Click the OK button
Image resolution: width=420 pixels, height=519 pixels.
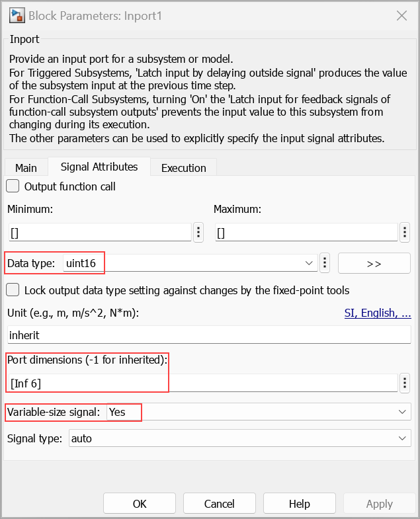140,504
